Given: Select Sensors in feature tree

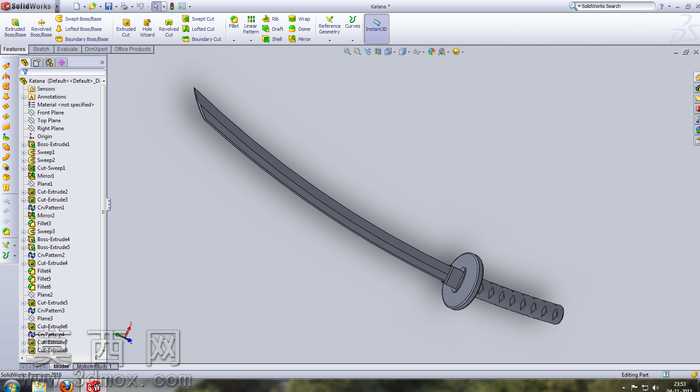Looking at the screenshot, I should tap(42, 89).
